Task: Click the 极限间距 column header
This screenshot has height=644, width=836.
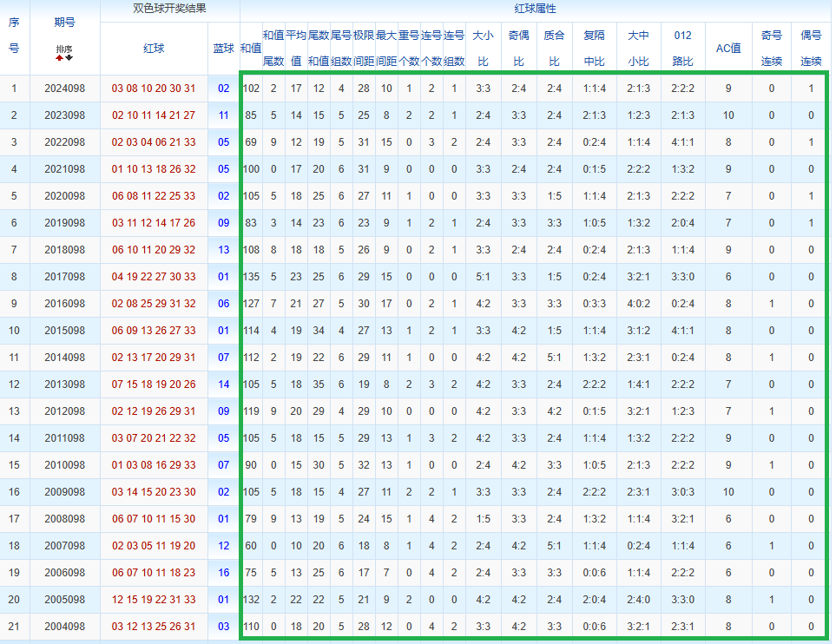Action: 364,49
